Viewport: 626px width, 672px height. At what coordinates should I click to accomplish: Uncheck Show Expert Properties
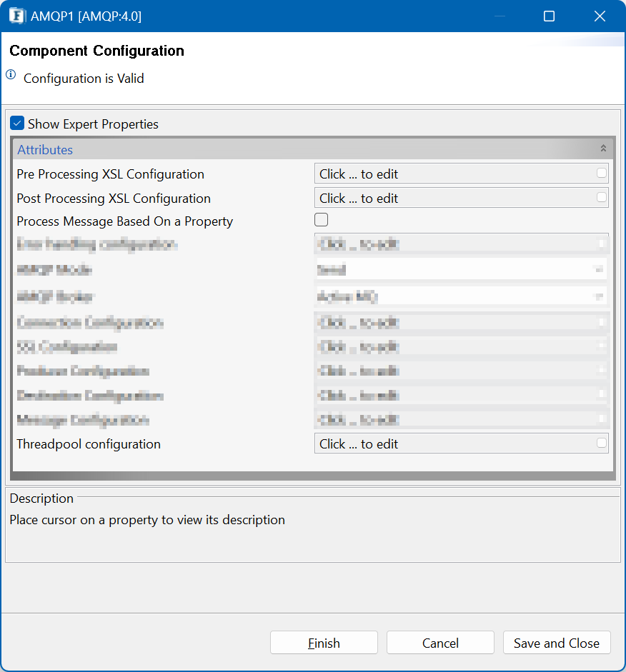(17, 124)
